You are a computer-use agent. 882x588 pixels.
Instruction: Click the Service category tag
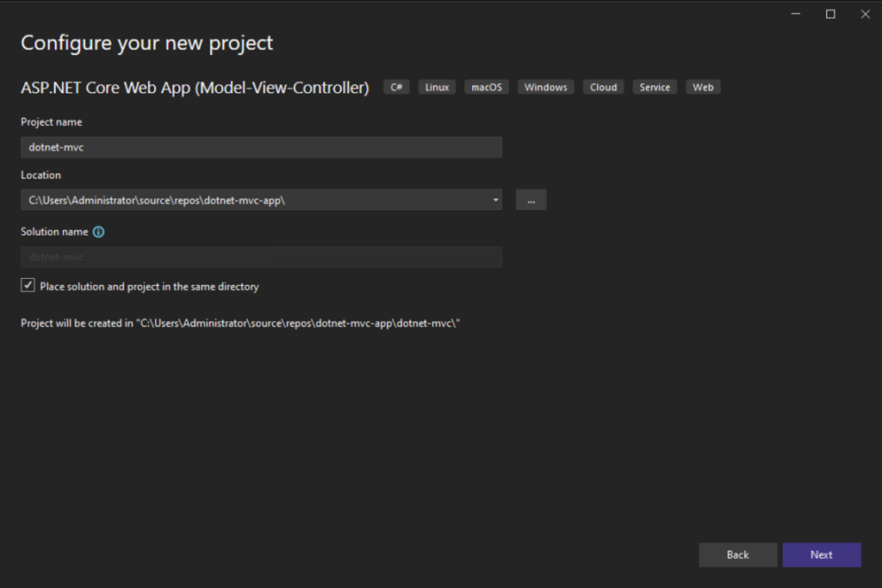tap(655, 86)
